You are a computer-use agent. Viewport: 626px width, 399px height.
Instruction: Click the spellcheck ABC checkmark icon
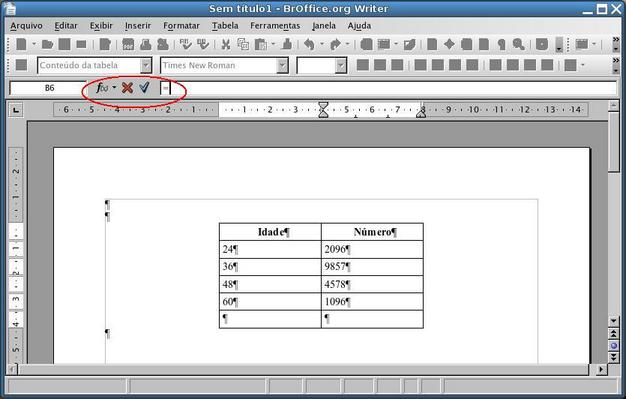coord(185,44)
